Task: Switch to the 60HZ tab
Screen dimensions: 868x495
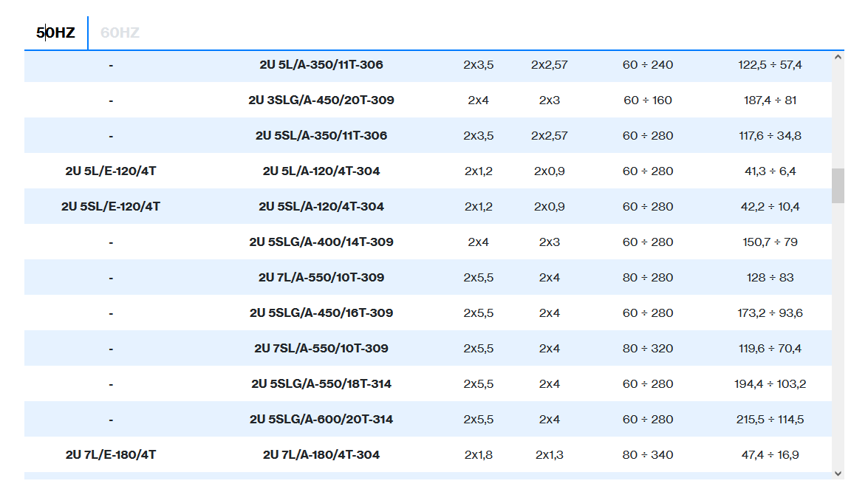Action: 120,33
